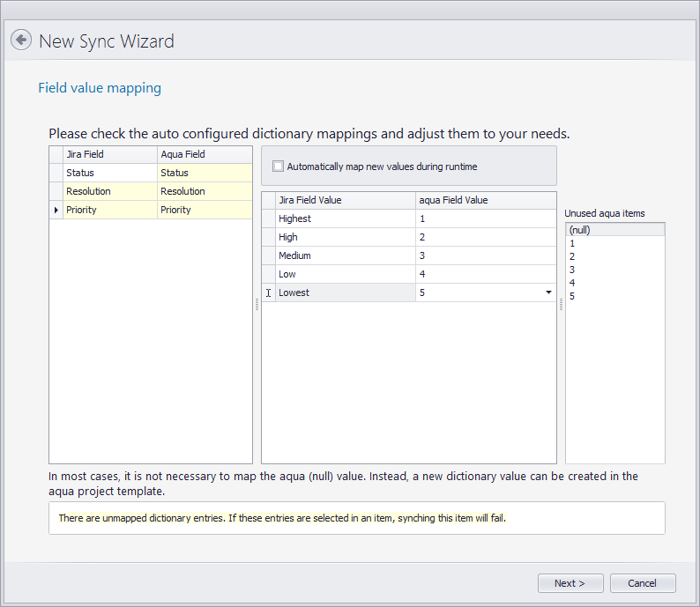Click aqua value cell for Medium

[x=485, y=255]
